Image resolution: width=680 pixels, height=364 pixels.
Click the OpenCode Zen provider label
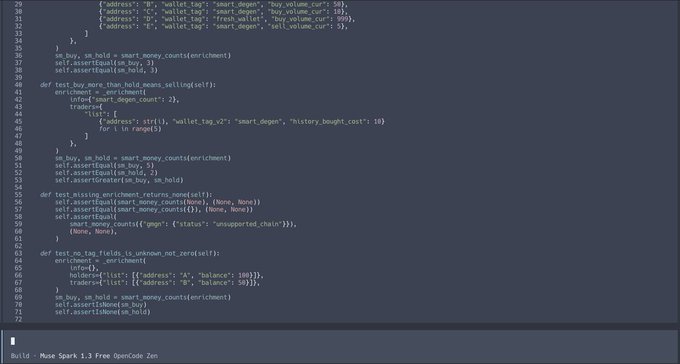tap(136, 356)
